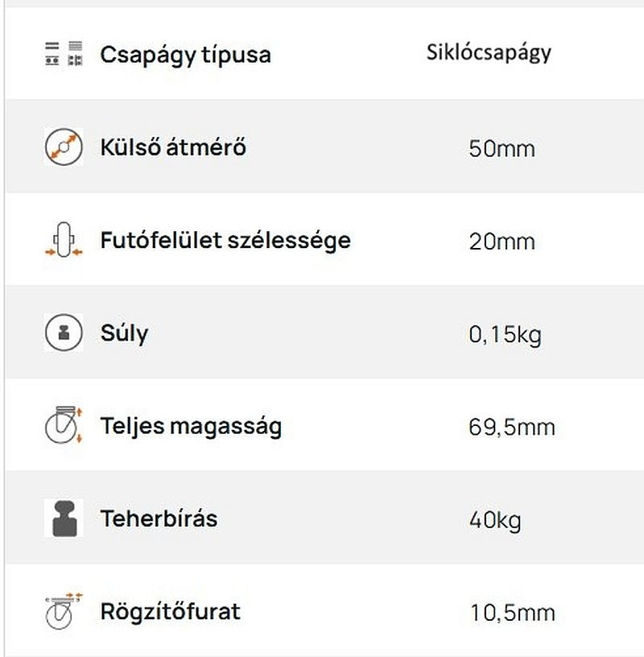Click the mounting hole caster icon
Viewport: 644px width, 657px height.
[64, 611]
